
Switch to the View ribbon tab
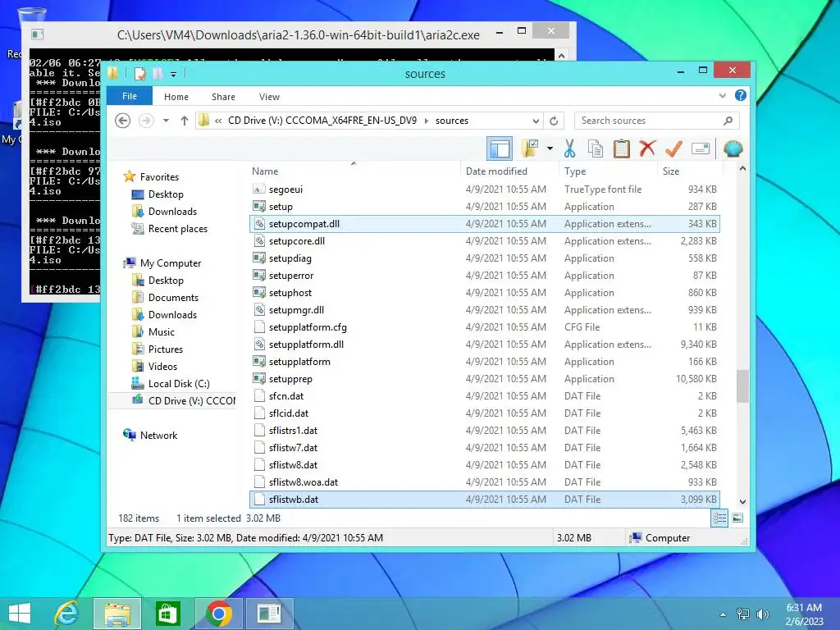click(x=269, y=97)
